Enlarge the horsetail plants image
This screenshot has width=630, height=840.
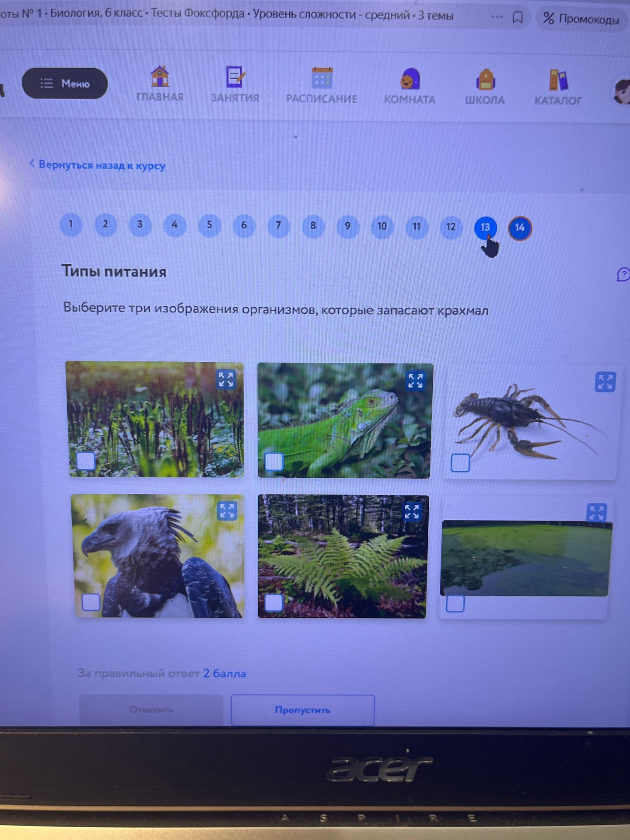tap(226, 379)
